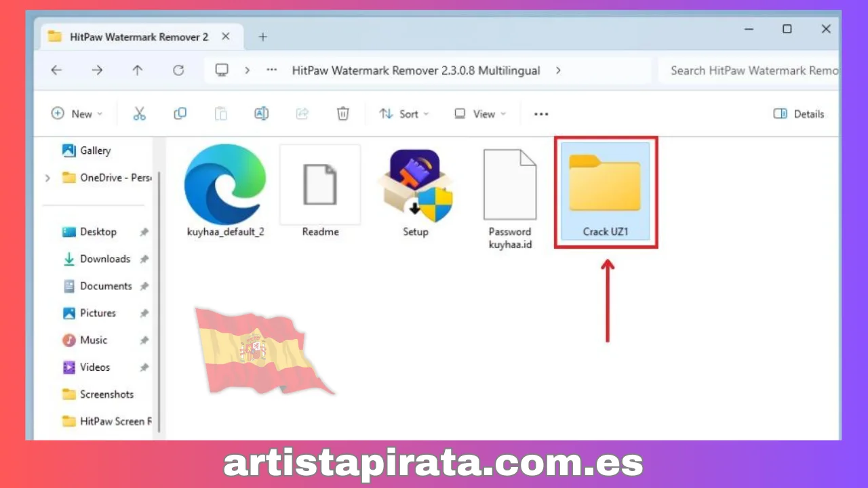This screenshot has width=868, height=488.
Task: Expand the OneDrive - Personal tree item
Action: (47, 178)
